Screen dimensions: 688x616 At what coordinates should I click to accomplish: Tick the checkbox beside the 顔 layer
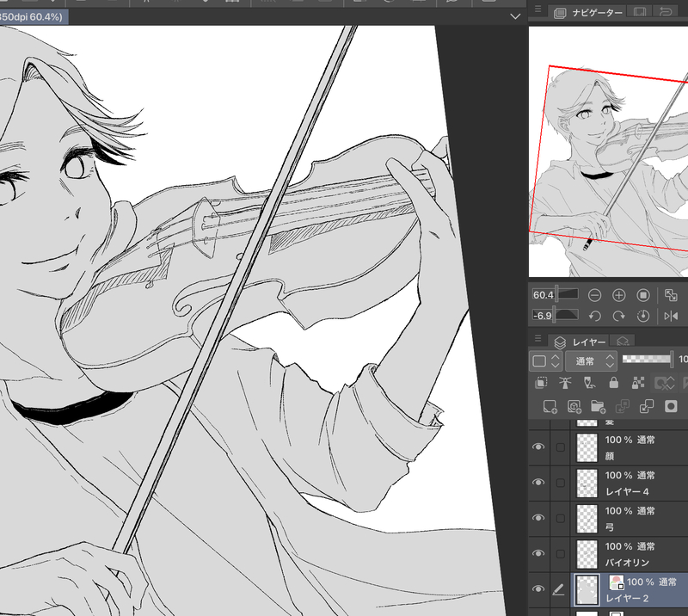click(561, 447)
